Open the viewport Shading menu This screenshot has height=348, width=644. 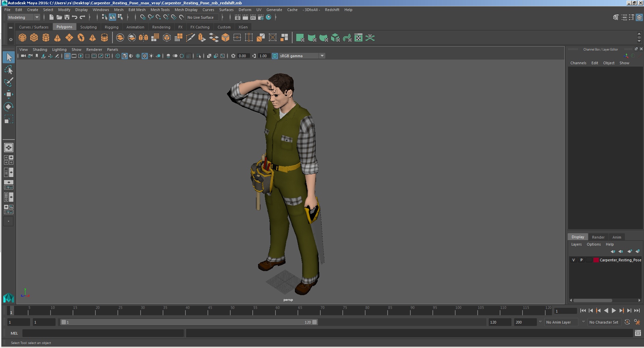(40, 50)
